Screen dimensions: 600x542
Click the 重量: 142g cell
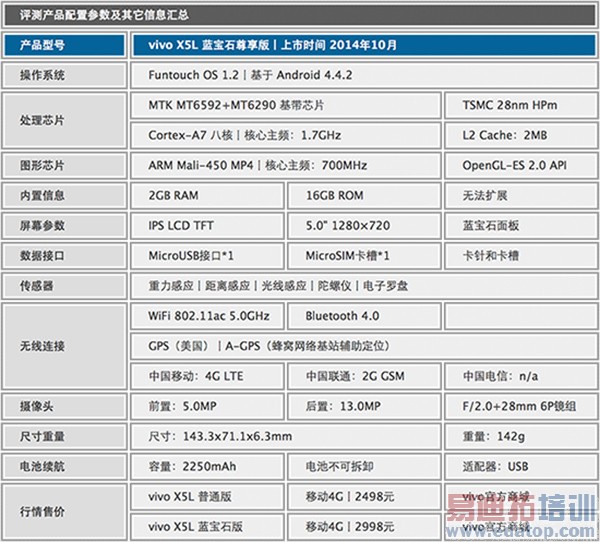(521, 437)
